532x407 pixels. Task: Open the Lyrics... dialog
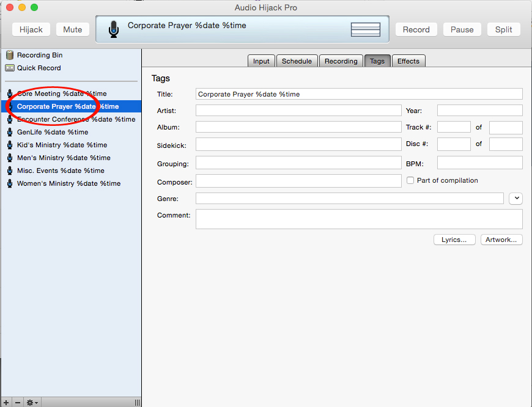click(454, 240)
